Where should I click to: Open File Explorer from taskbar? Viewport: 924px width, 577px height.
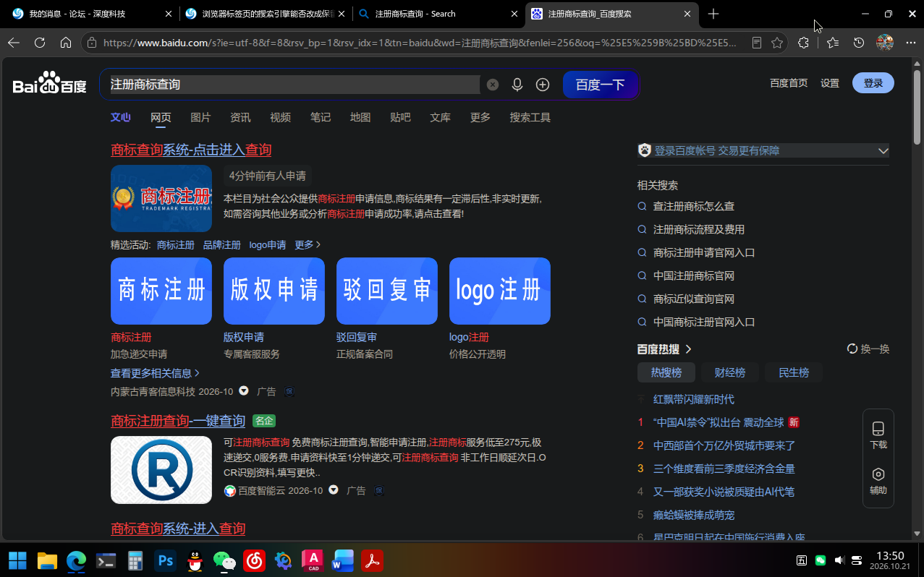[47, 560]
